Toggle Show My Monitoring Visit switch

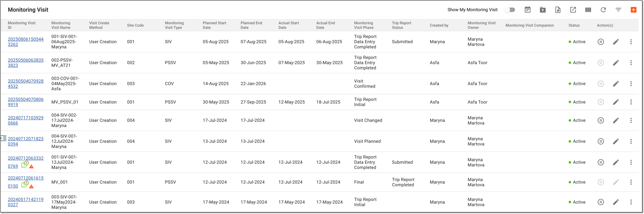coord(510,10)
